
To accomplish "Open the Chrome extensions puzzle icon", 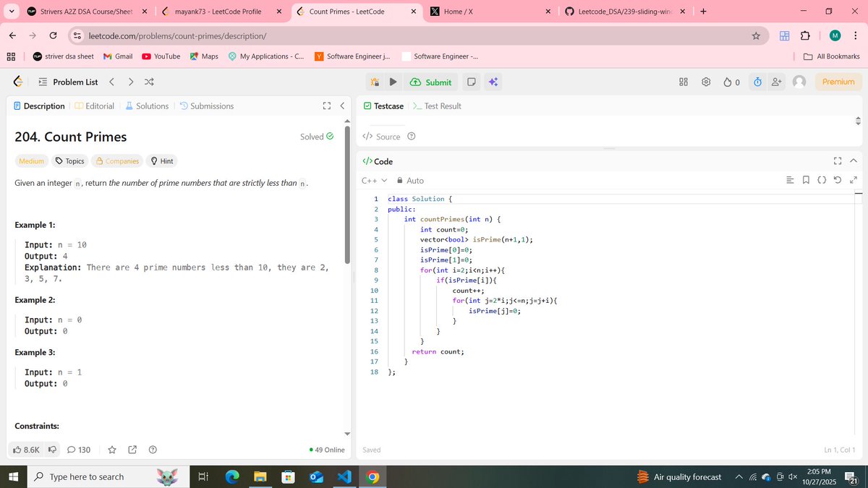I will tap(805, 36).
